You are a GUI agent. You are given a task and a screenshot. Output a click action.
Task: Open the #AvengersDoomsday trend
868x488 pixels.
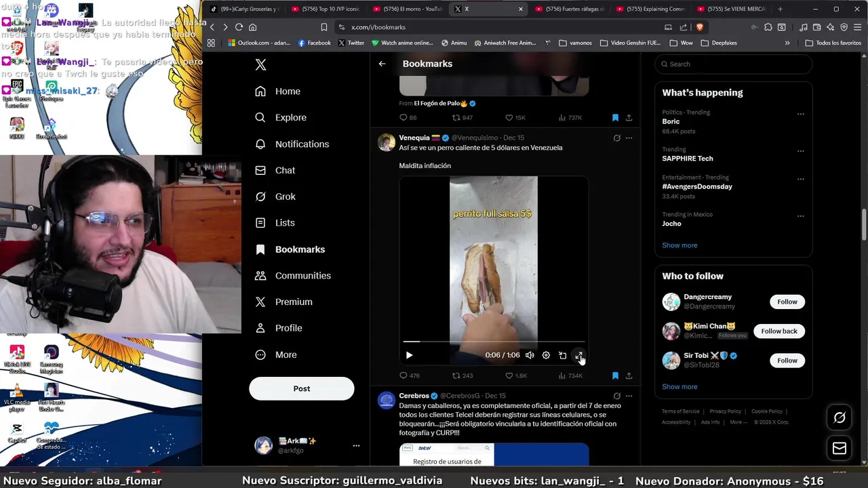point(697,186)
